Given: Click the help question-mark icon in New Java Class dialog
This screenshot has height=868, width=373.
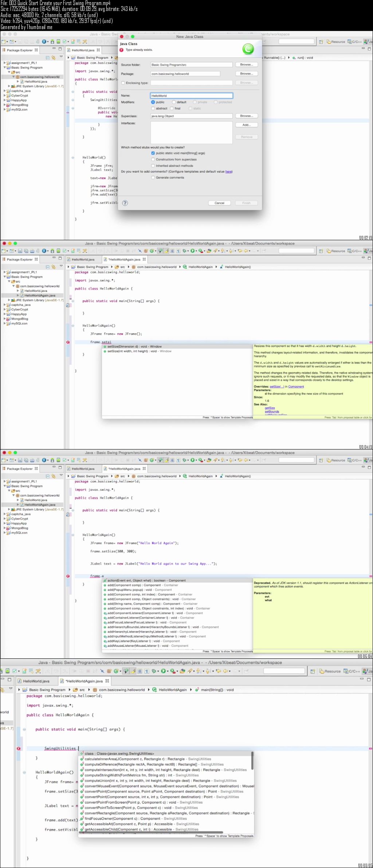Looking at the screenshot, I should coord(125,203).
